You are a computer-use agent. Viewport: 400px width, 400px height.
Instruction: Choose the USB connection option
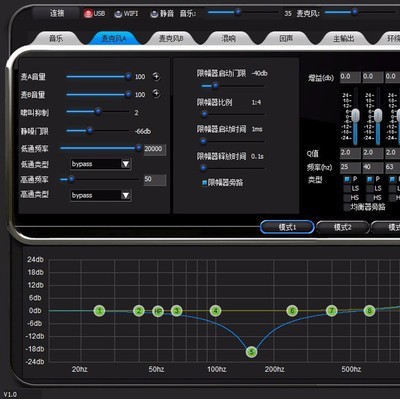pos(94,14)
